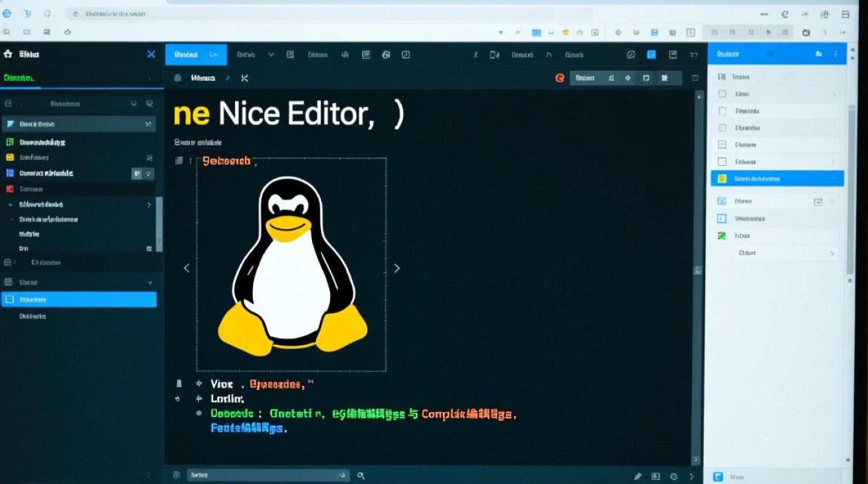This screenshot has width=868, height=484.
Task: Click the magnifier search icon in bottom status bar
Action: [360, 474]
